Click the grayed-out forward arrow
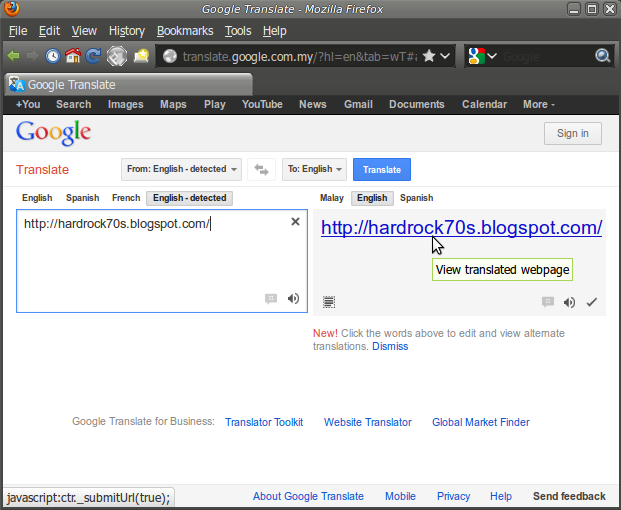Image resolution: width=621 pixels, height=510 pixels. click(32, 56)
